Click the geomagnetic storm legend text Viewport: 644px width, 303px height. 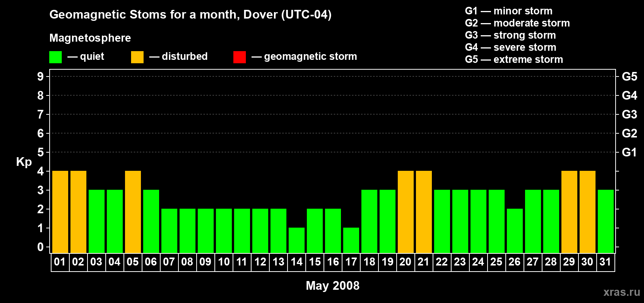(311, 57)
